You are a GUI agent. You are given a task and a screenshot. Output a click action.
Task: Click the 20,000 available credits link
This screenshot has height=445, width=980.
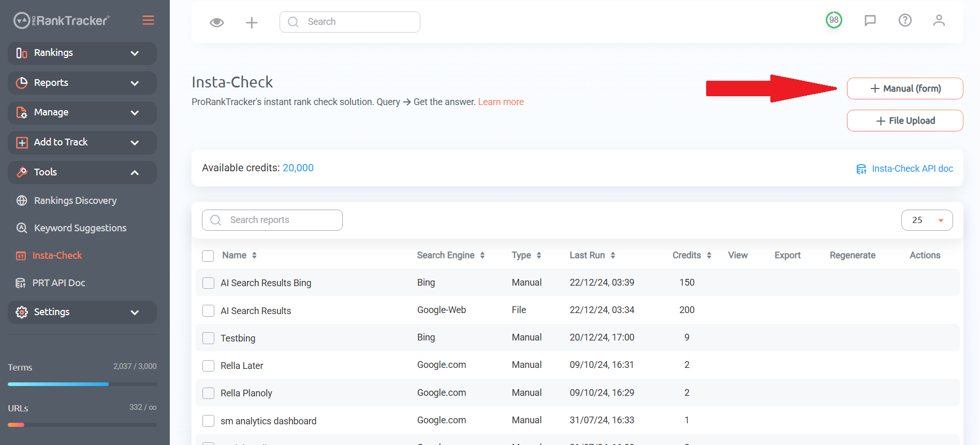click(x=298, y=168)
